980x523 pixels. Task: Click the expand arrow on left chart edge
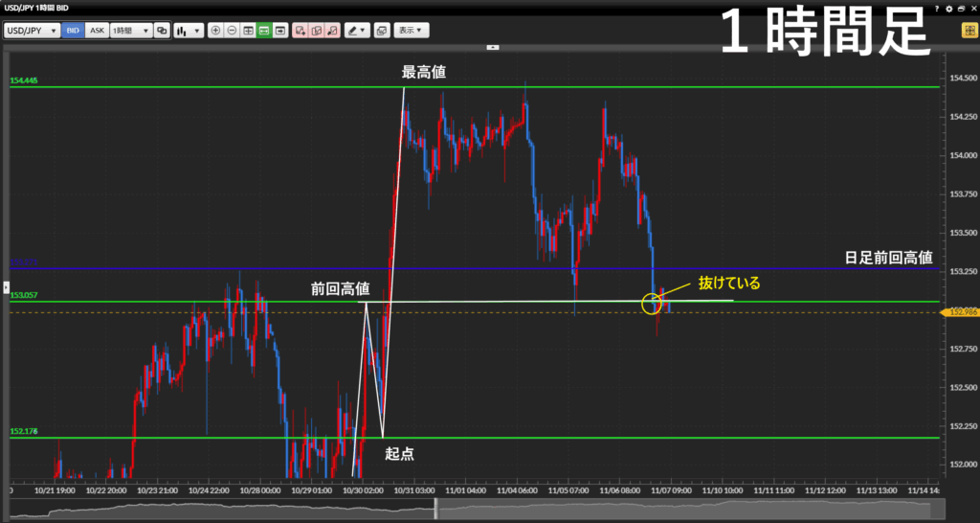coord(5,286)
